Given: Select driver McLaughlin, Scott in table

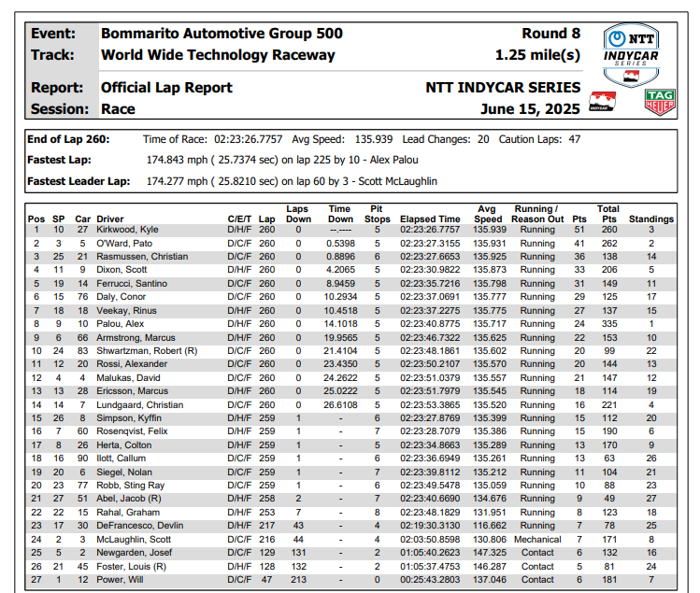Looking at the screenshot, I should [x=134, y=540].
